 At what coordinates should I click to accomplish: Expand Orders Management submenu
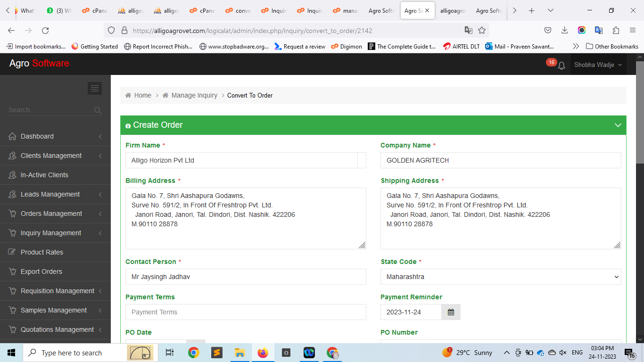click(51, 214)
